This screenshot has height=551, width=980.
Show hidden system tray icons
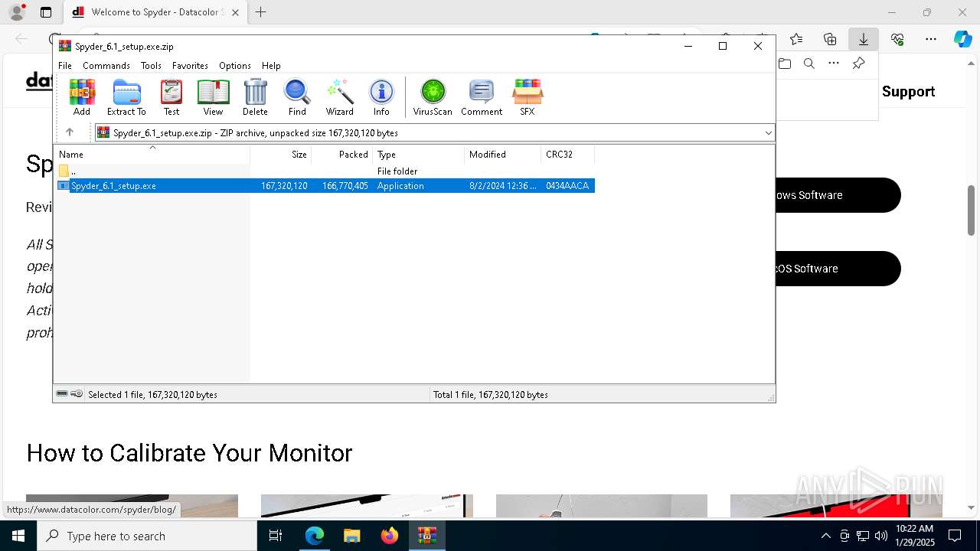(x=825, y=536)
